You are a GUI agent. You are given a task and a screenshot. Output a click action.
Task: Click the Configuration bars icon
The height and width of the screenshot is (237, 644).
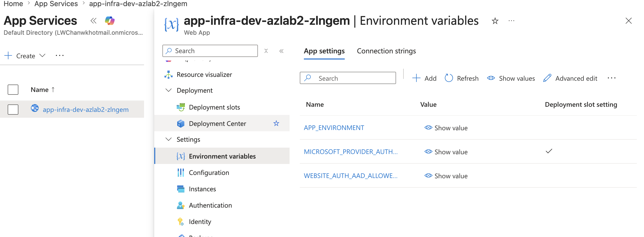(181, 173)
